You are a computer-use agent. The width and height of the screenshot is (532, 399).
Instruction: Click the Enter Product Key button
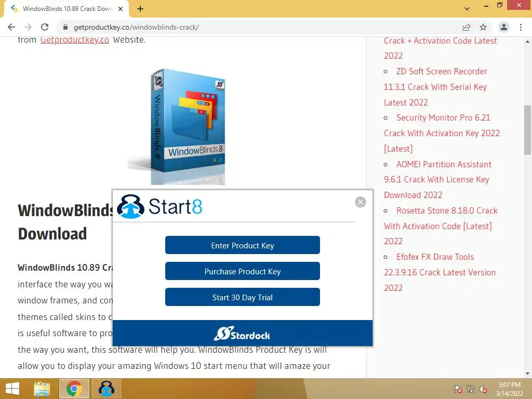(x=242, y=245)
